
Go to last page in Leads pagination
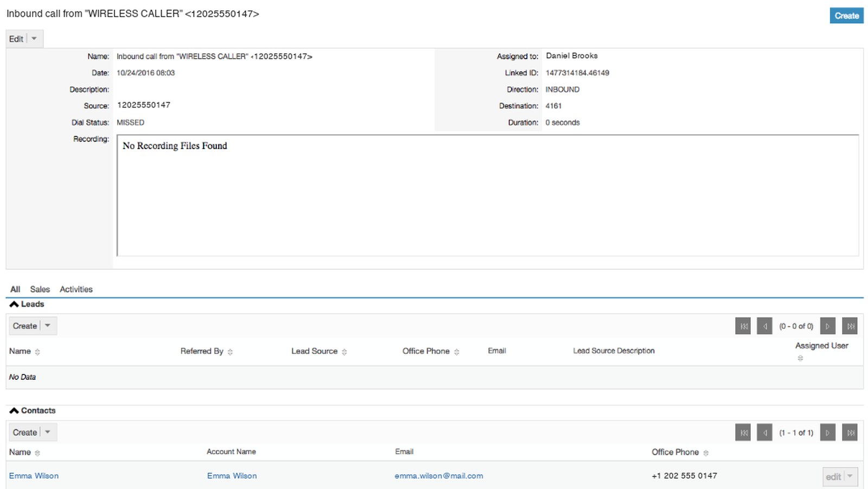click(850, 326)
